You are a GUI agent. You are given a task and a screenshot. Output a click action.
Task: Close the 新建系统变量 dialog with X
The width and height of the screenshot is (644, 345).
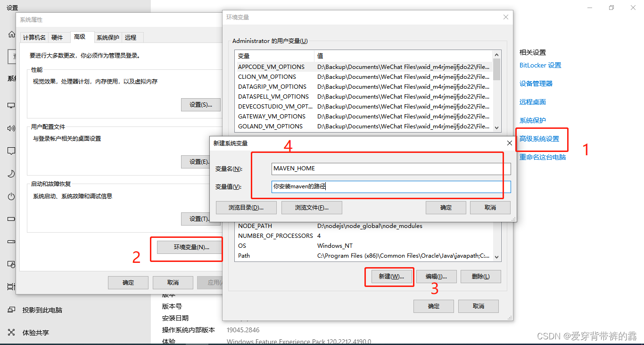[x=509, y=143]
